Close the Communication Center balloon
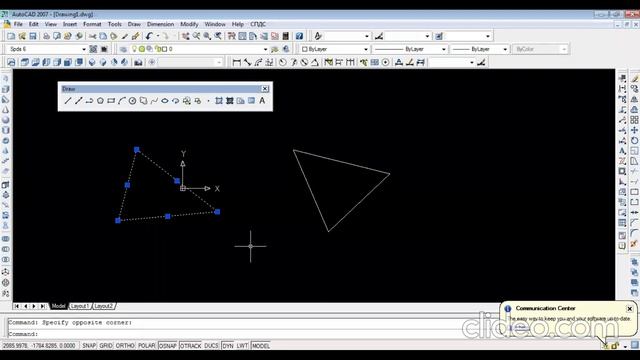640x360 pixels. [x=629, y=309]
